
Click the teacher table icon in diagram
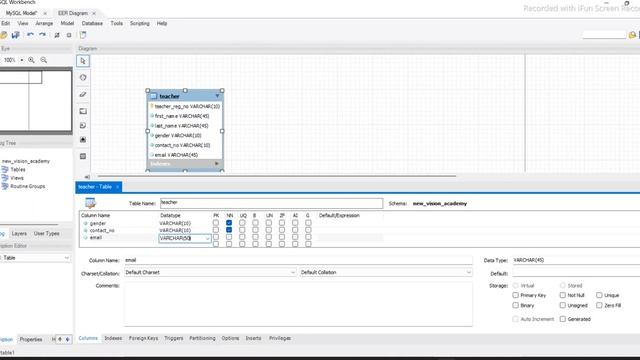click(x=153, y=96)
